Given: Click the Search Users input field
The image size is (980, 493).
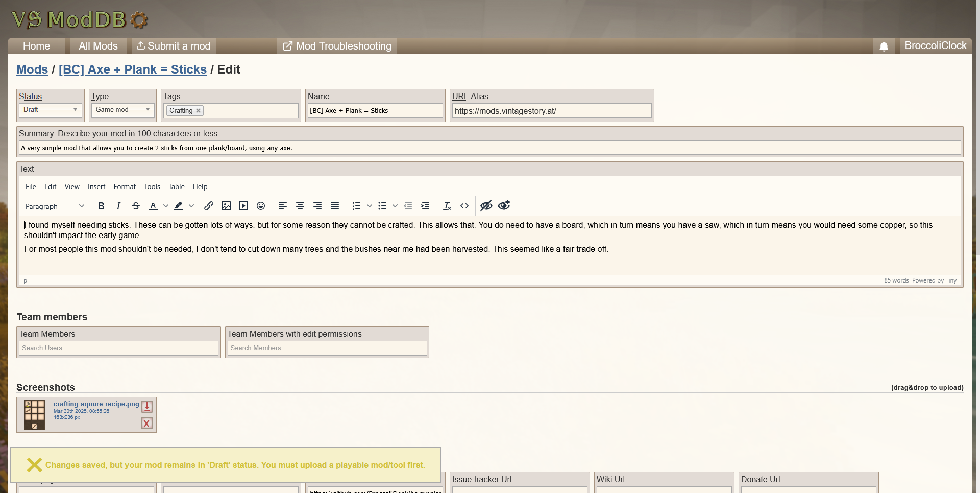Looking at the screenshot, I should [x=118, y=348].
